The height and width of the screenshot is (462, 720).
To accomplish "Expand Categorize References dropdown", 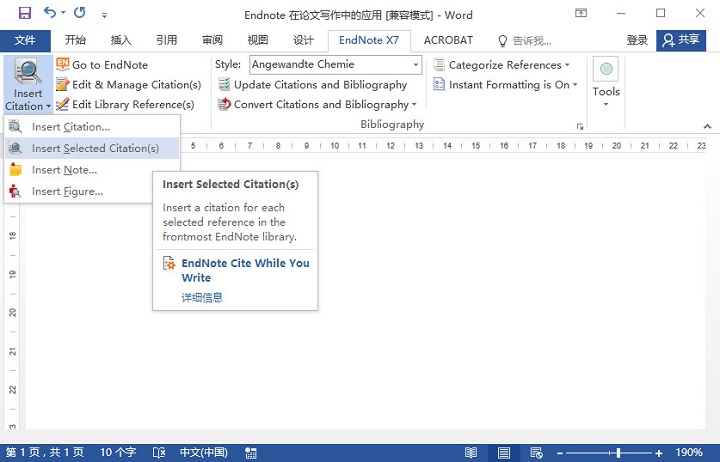I will [x=568, y=65].
